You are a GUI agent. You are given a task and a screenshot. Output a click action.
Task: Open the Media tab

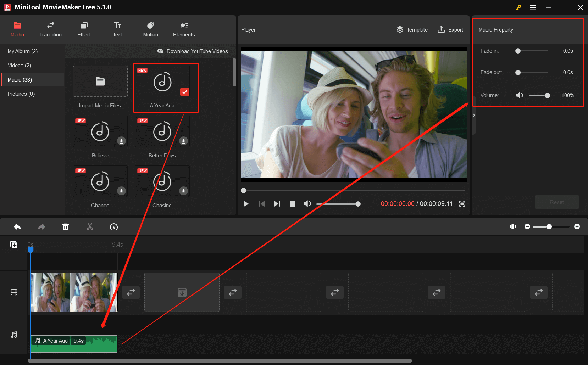[17, 29]
